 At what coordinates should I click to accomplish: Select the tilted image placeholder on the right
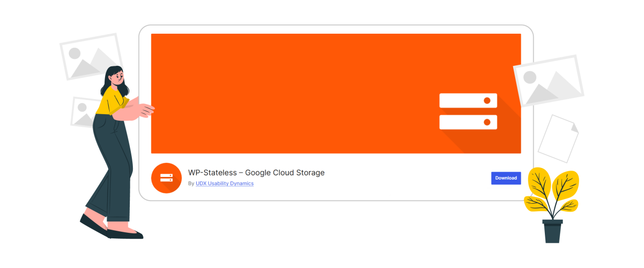[548, 80]
